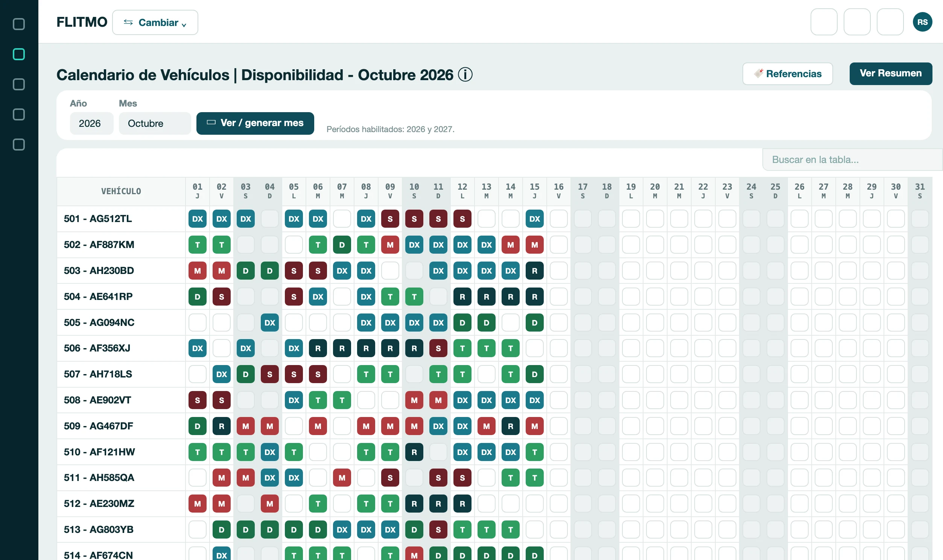Screen dimensions: 943x560
Task: Click the VEHÍCULO column header
Action: (x=121, y=191)
